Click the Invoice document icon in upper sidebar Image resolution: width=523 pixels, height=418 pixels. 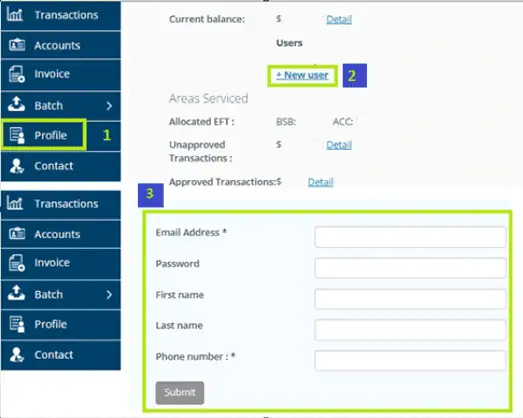coord(17,74)
